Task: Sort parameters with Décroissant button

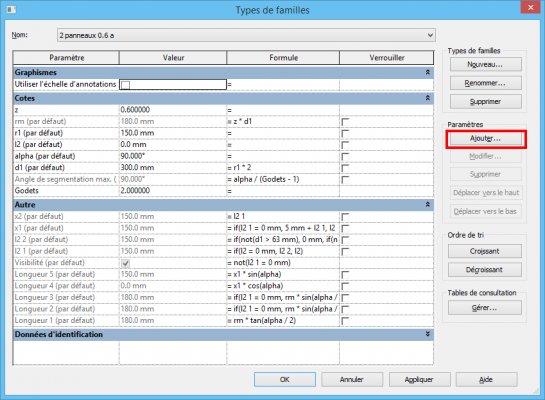Action: 485,269
